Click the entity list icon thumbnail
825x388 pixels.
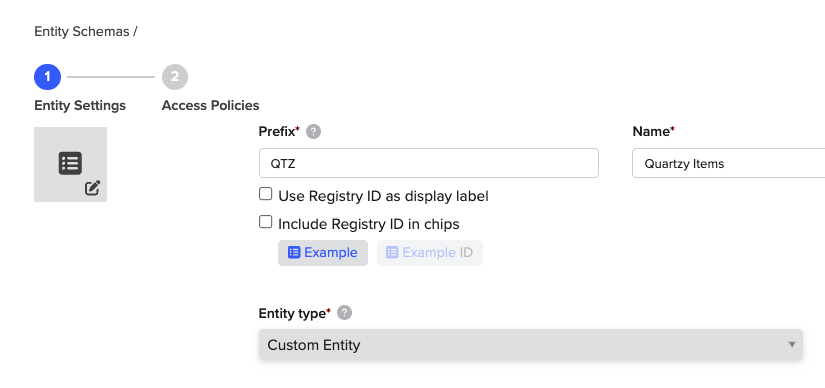click(x=71, y=163)
